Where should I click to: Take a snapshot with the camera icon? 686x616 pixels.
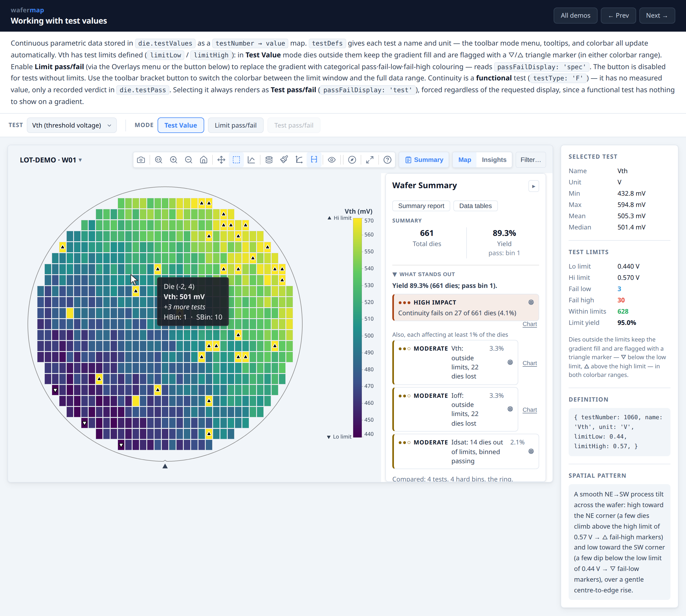tap(141, 160)
